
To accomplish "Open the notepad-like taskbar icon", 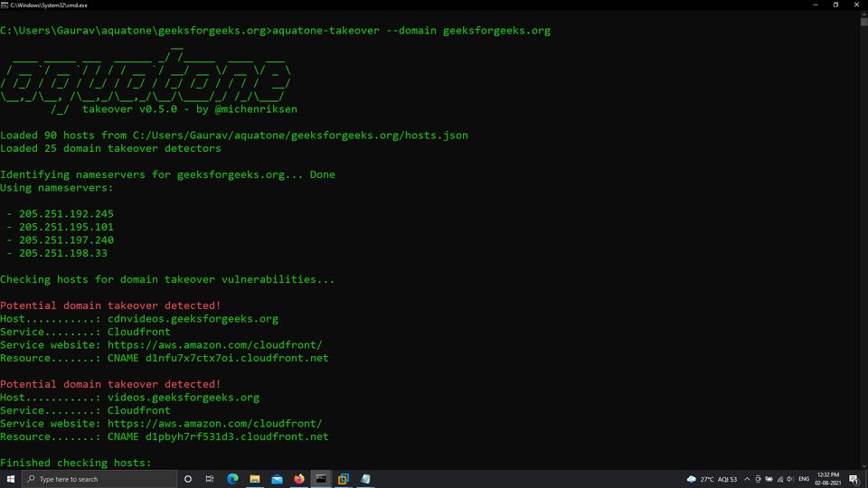I will (x=365, y=479).
